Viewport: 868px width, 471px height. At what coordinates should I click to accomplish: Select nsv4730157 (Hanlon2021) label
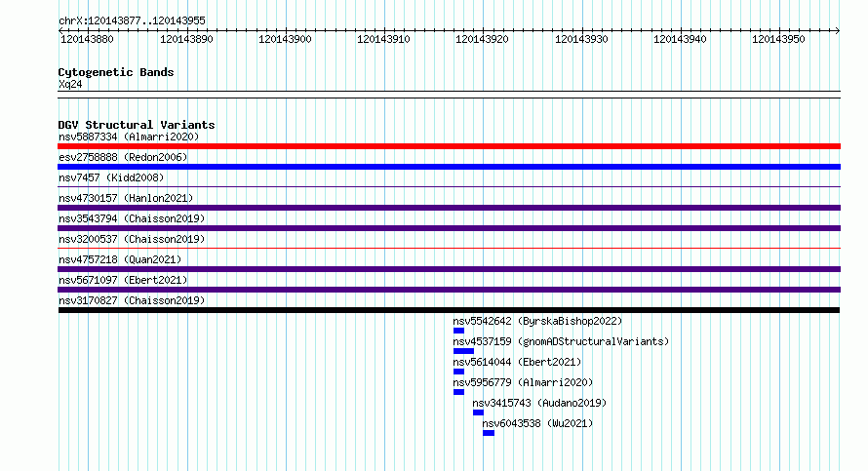coord(126,198)
